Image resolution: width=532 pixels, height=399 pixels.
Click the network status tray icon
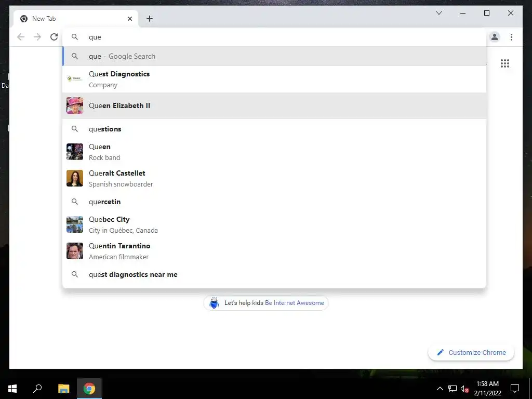(x=453, y=389)
